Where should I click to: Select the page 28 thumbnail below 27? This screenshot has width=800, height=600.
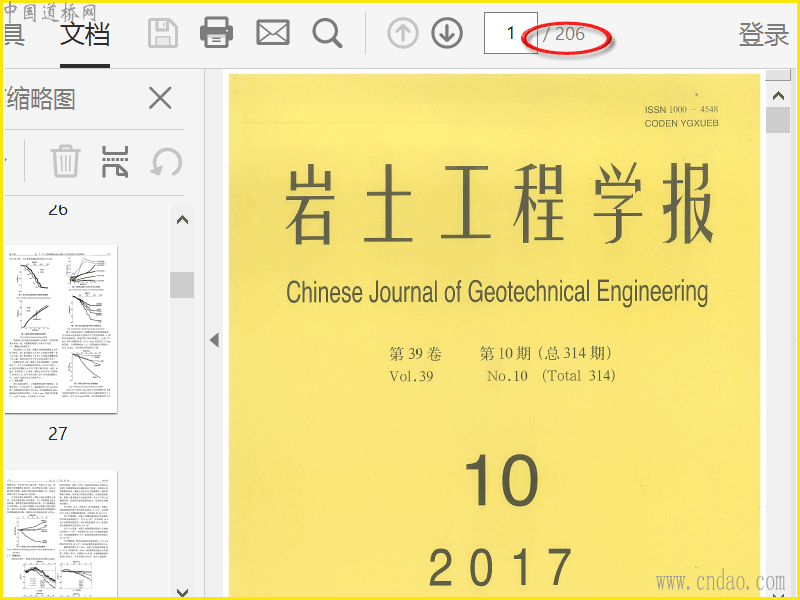click(x=61, y=533)
